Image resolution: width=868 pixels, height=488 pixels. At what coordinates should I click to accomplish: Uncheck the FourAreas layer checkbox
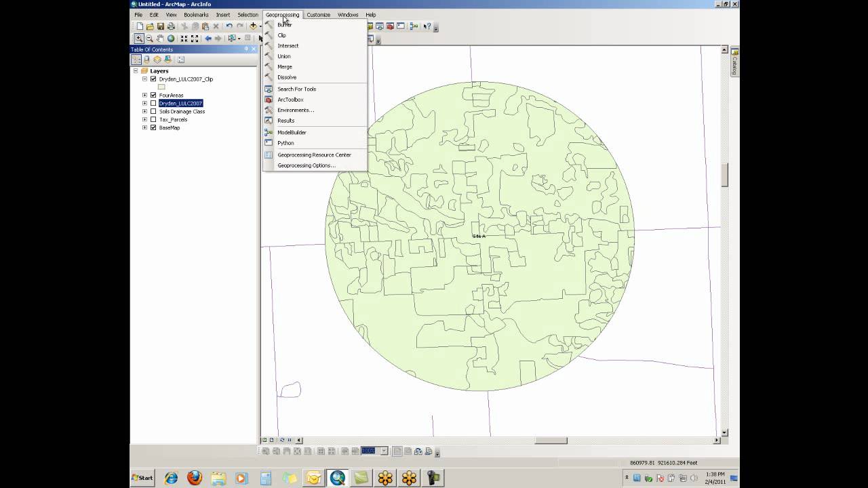153,95
